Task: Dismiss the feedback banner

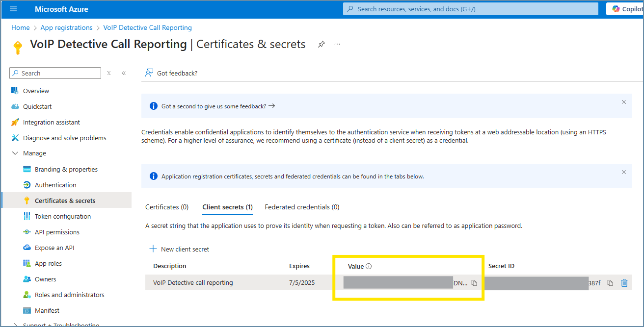Action: point(624,102)
